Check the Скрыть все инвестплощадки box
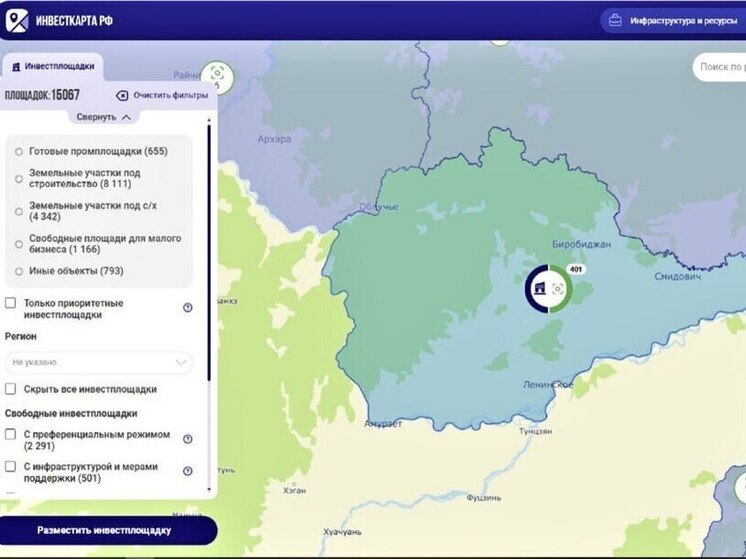746x559 pixels. pyautogui.click(x=11, y=389)
